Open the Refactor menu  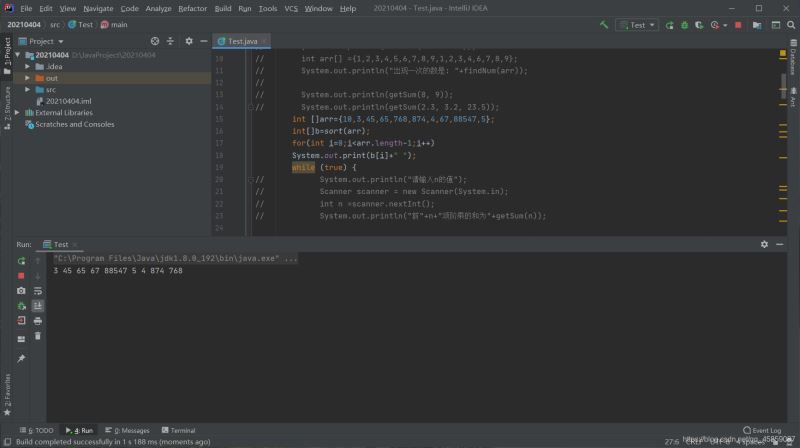pyautogui.click(x=192, y=8)
